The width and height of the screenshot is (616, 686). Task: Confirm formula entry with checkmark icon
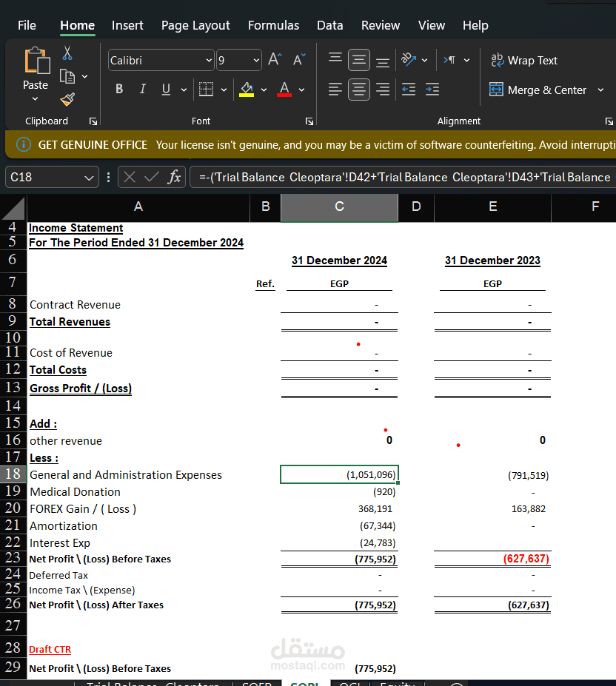(152, 177)
